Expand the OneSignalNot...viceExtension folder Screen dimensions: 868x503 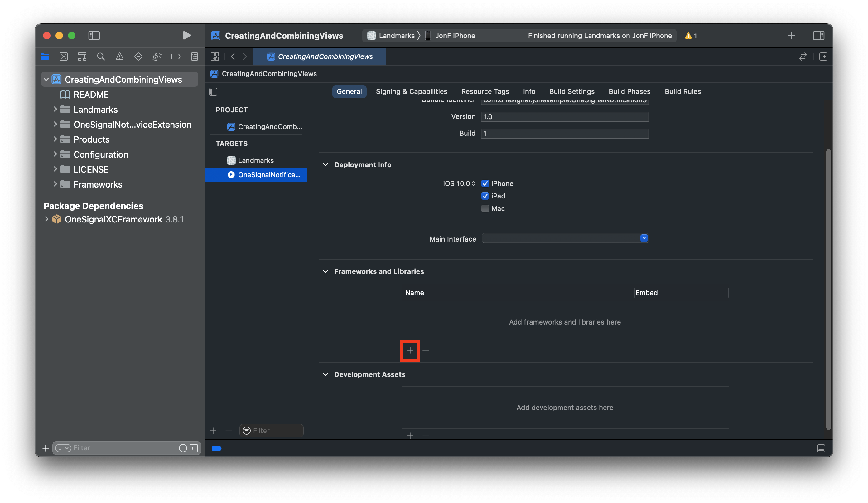pos(55,124)
